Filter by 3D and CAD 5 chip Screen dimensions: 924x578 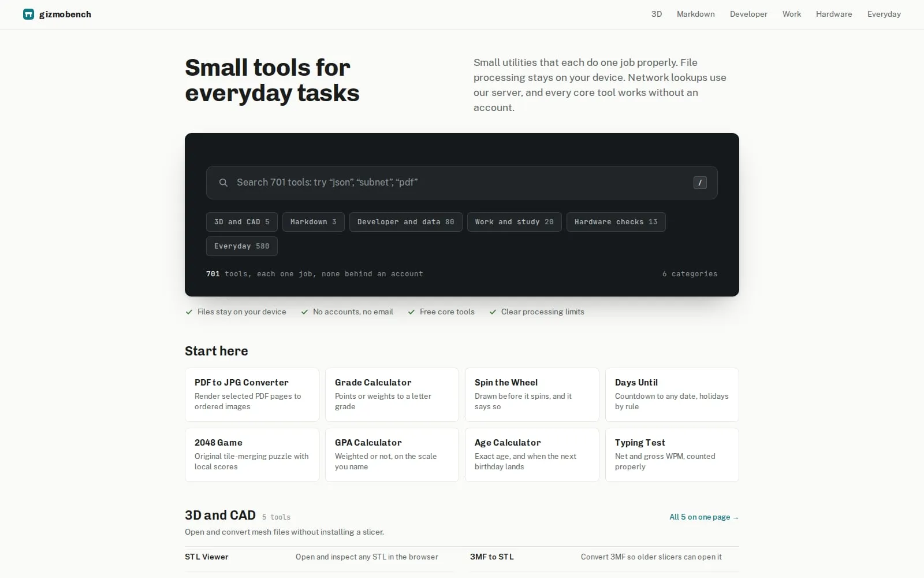[x=241, y=222]
